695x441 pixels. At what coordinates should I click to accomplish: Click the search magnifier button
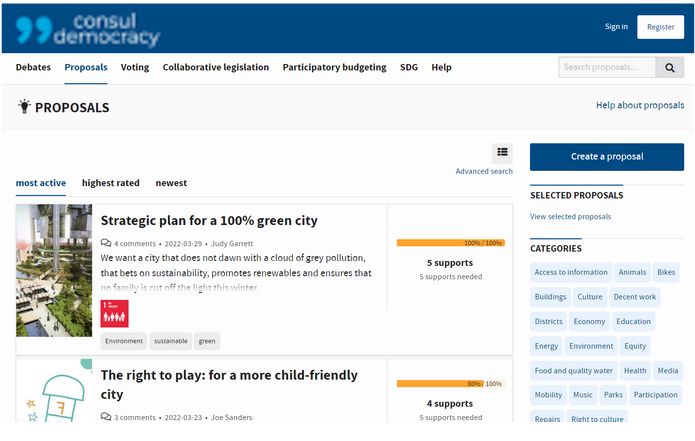coord(669,68)
